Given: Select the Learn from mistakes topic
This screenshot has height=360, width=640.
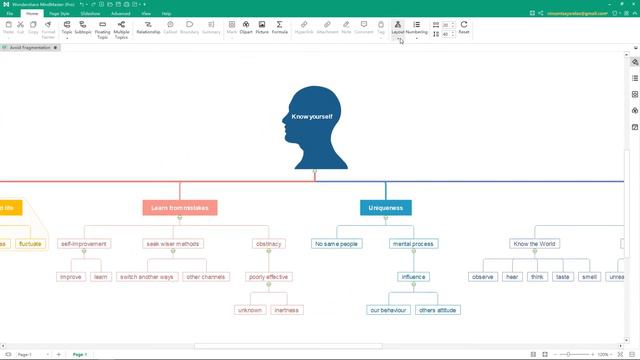Looking at the screenshot, I should point(180,208).
